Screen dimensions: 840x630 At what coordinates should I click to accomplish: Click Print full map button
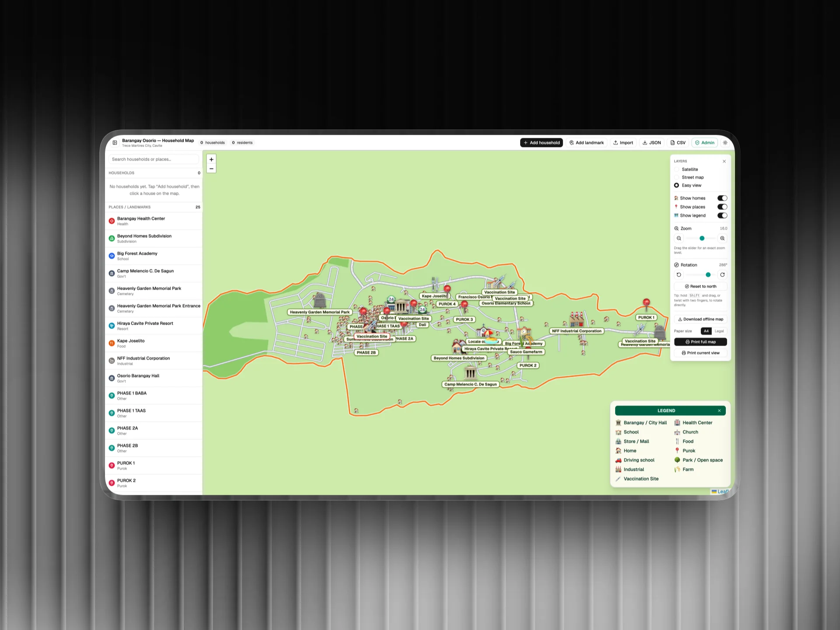click(x=700, y=342)
